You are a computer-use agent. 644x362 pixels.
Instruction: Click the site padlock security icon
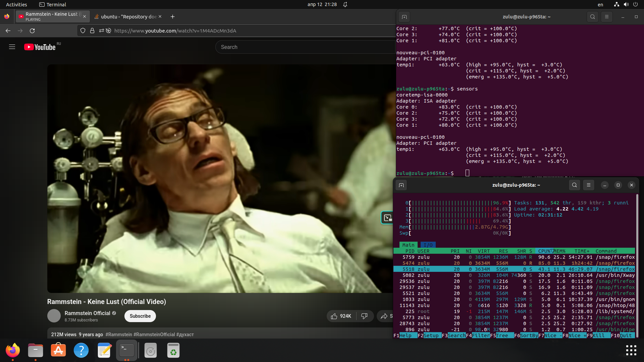92,31
